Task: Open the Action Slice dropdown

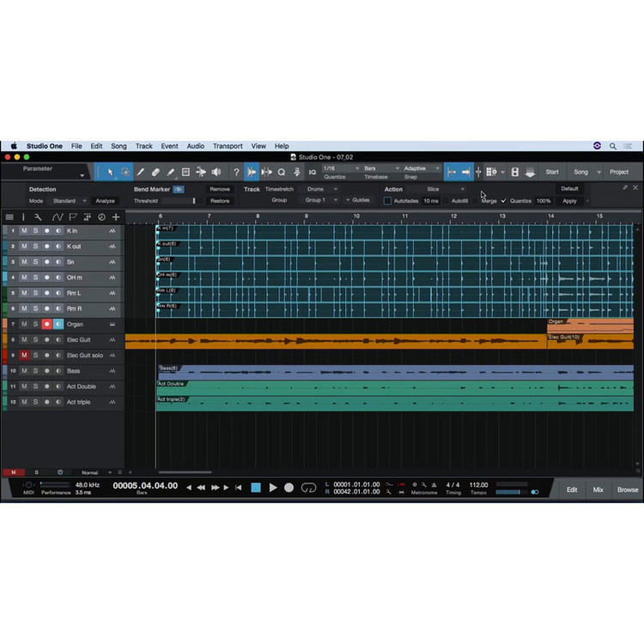Action: point(446,189)
